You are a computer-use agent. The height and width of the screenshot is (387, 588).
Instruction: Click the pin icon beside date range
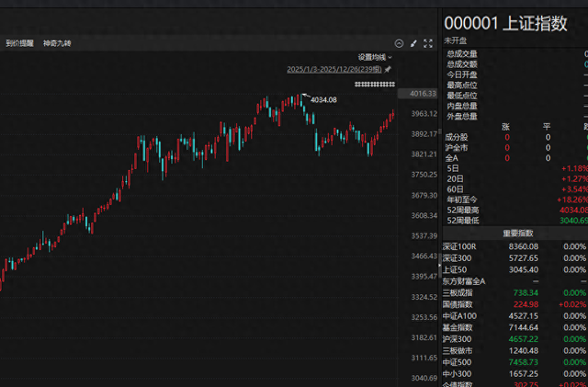[388, 70]
